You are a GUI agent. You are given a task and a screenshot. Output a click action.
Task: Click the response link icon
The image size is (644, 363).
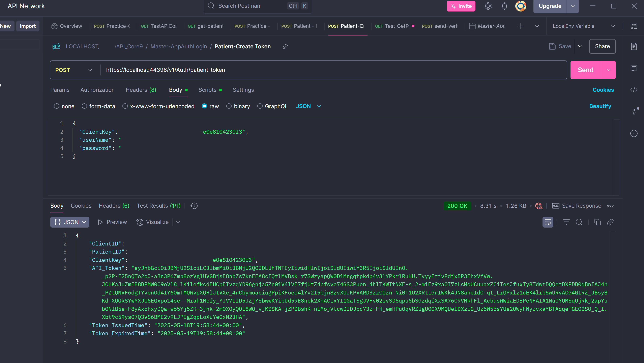pos(610,222)
